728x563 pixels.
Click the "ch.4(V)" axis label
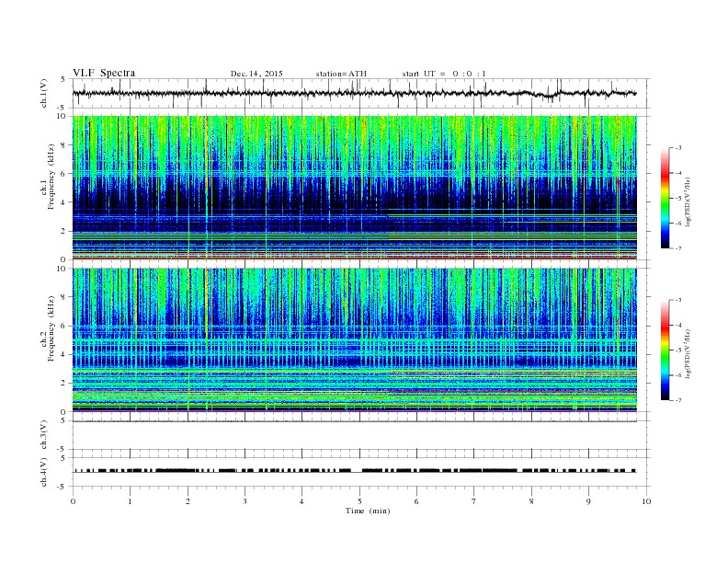pos(43,472)
